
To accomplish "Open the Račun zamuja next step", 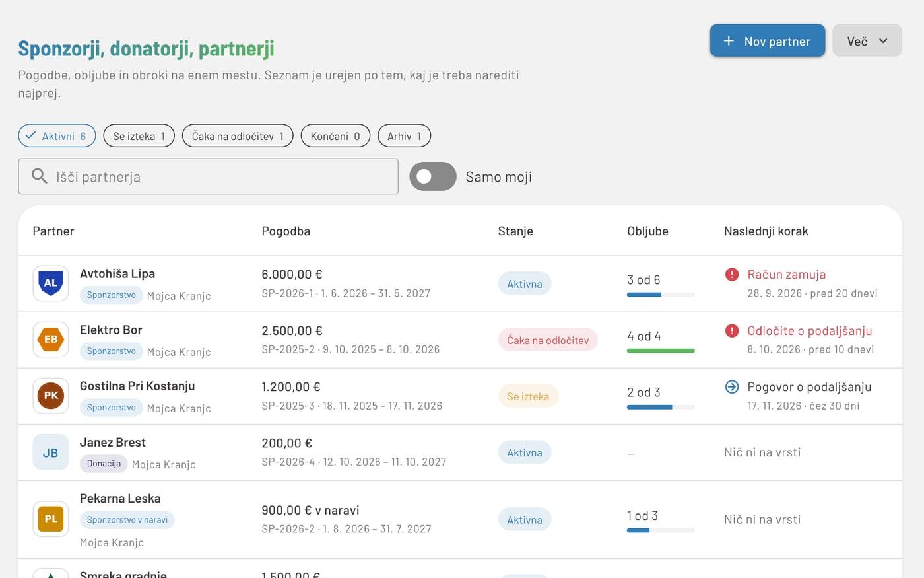I will [x=786, y=274].
